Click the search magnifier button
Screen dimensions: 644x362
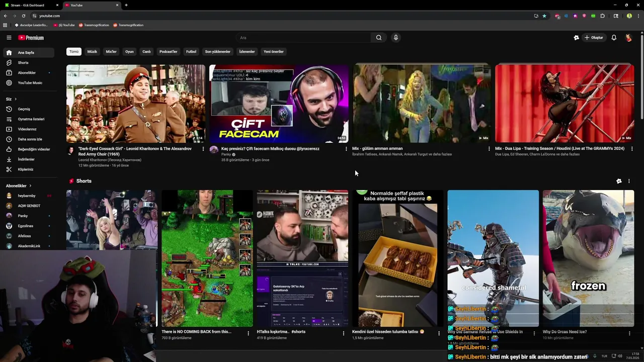[379, 38]
